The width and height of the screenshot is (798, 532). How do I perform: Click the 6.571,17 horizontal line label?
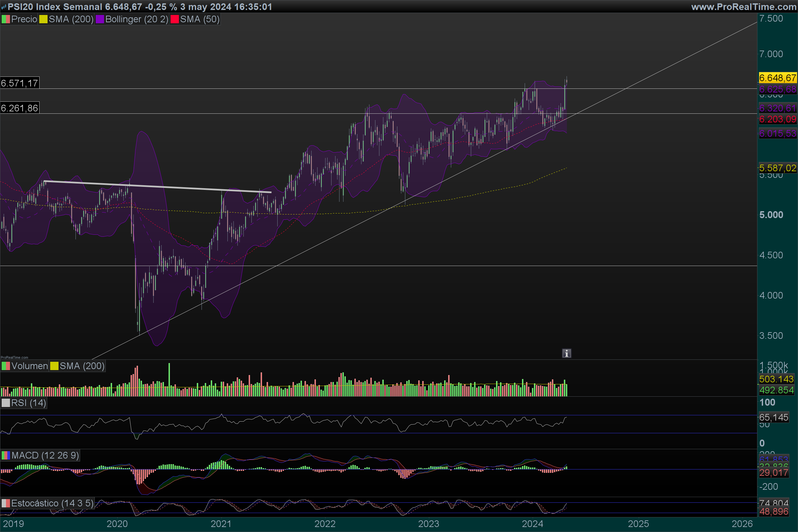[x=20, y=83]
